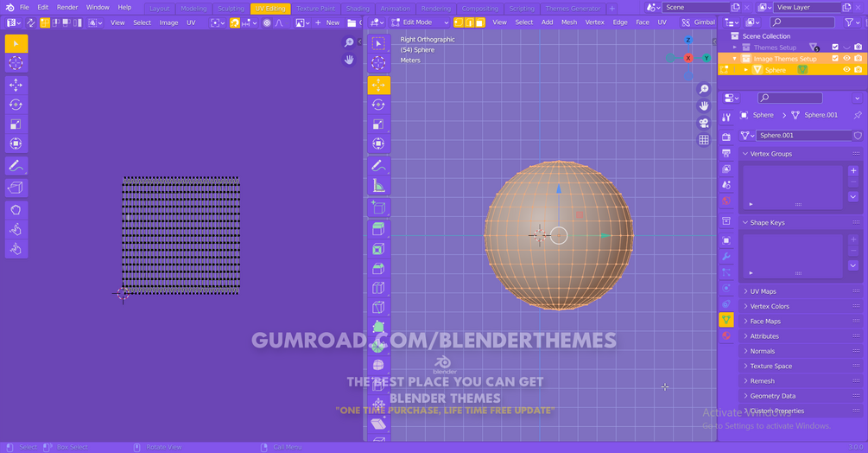Viewport: 868px width, 453px height.
Task: Select the Add Cube tool in viewport
Action: tap(378, 207)
